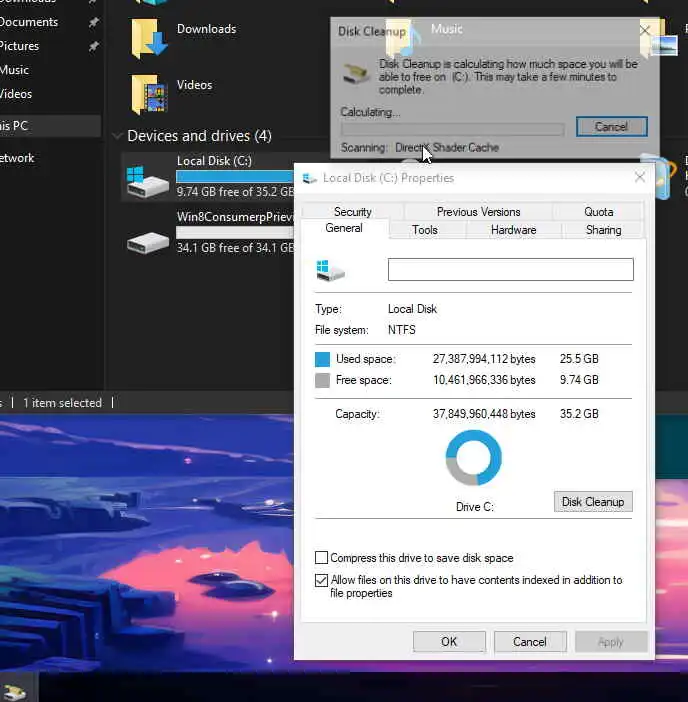Click Cancel in Properties dialog
The height and width of the screenshot is (702, 688).
(x=530, y=642)
